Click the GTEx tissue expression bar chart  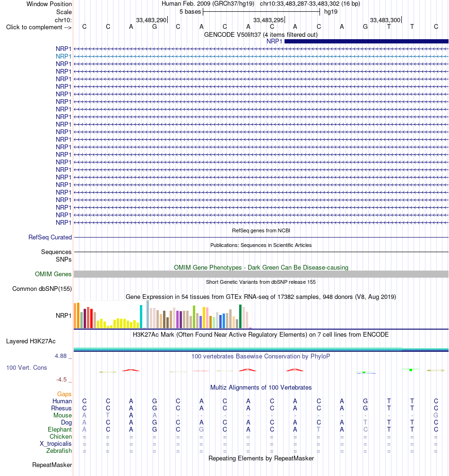point(163,314)
